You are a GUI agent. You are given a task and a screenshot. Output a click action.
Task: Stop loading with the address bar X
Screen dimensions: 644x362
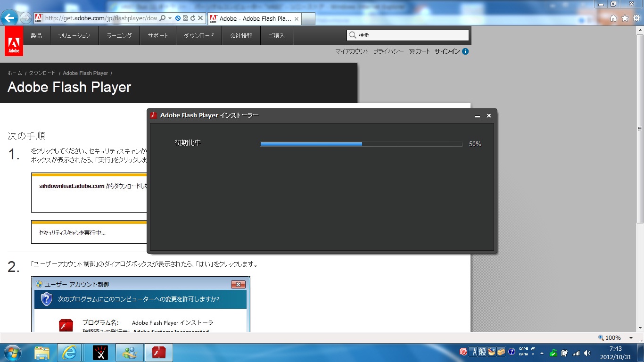point(200,18)
